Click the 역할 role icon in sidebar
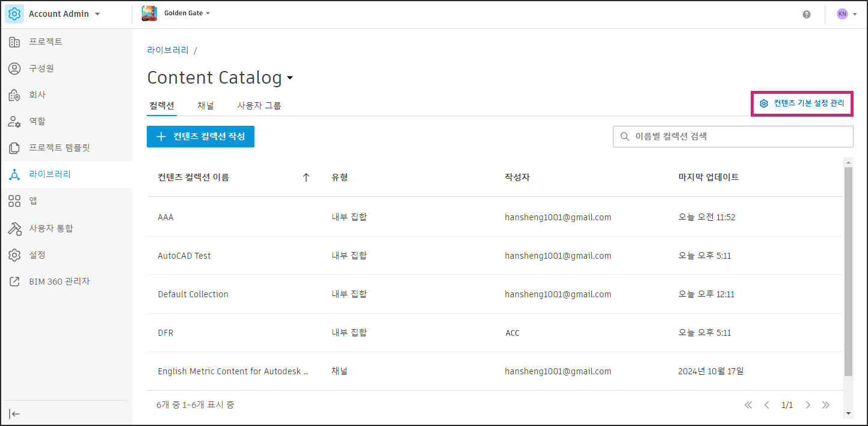 click(14, 122)
